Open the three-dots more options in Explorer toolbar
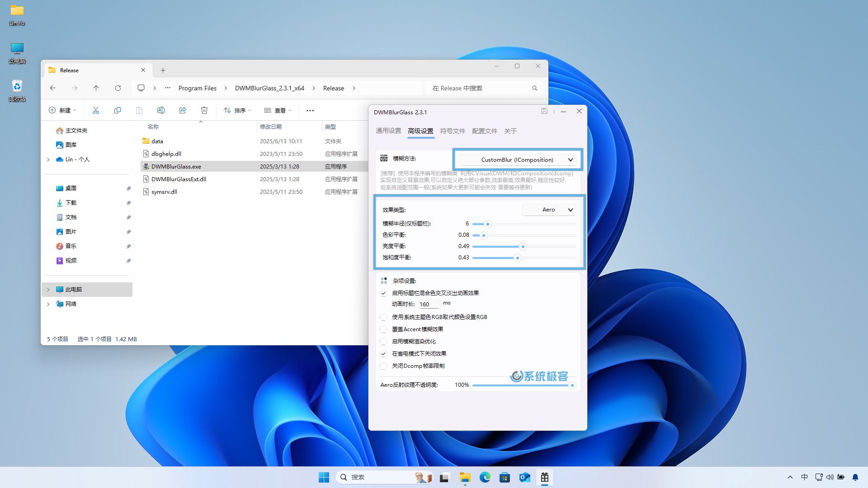Image resolution: width=868 pixels, height=488 pixels. click(x=310, y=110)
